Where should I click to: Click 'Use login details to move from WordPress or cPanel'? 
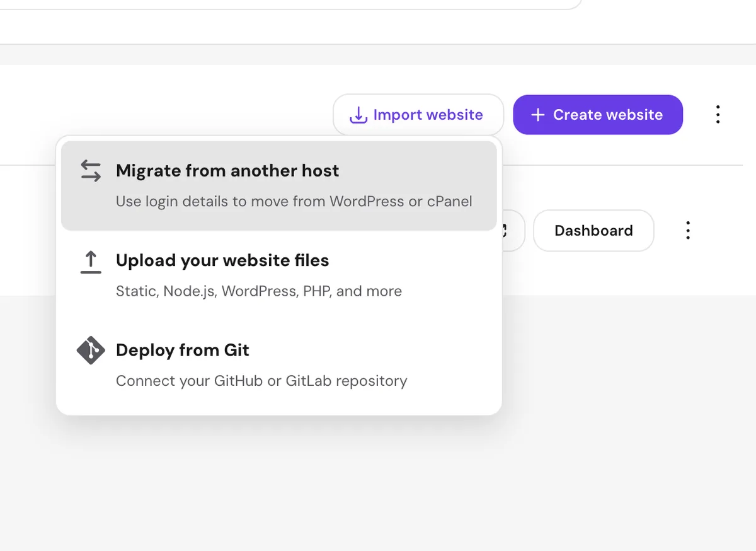pyautogui.click(x=294, y=202)
